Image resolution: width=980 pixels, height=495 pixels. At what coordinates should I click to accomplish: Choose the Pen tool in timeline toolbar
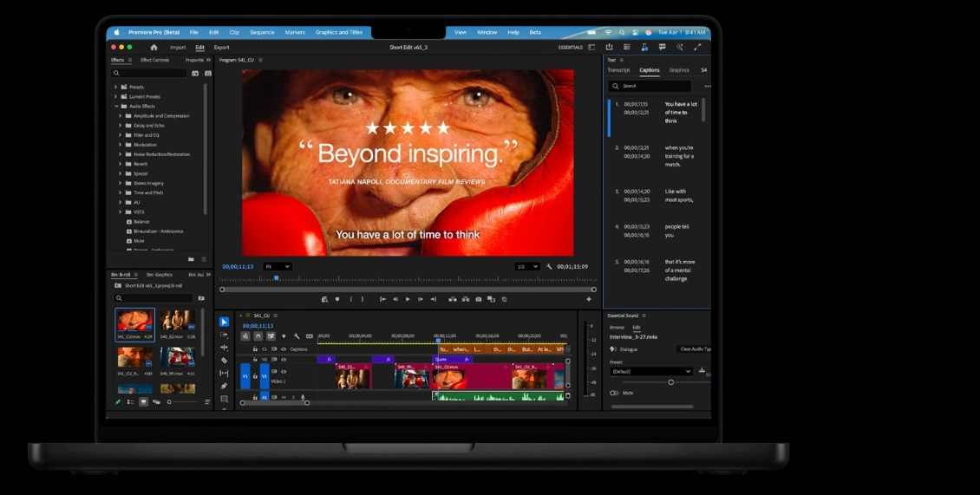[224, 386]
